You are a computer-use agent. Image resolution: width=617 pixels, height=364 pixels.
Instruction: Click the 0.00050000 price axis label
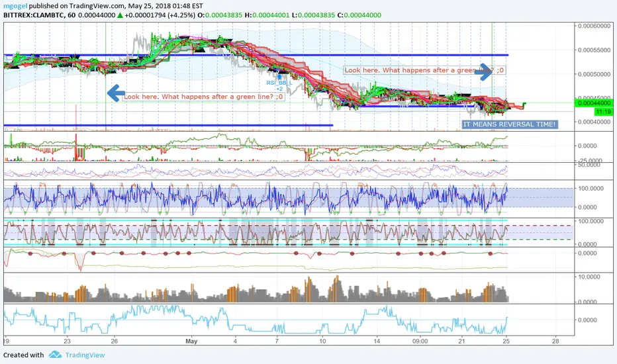[594, 74]
